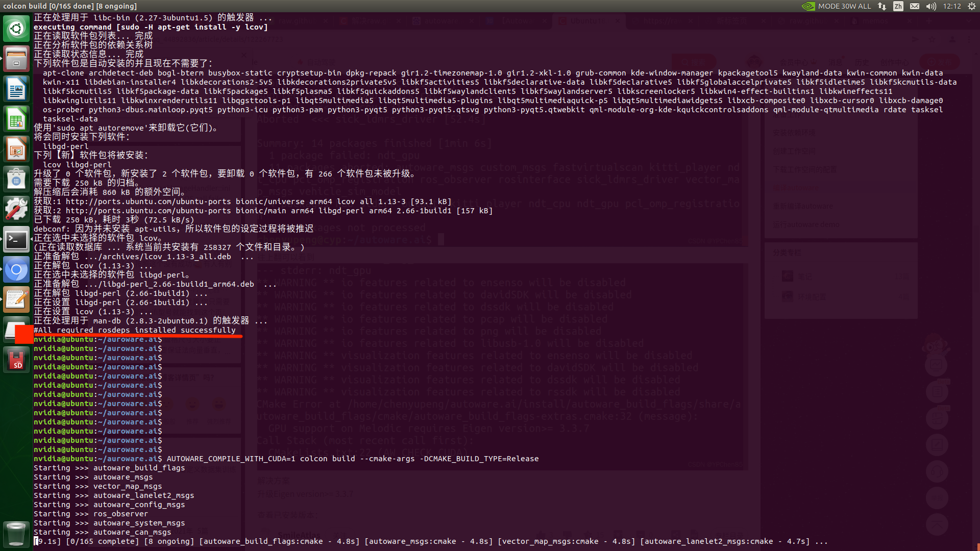Click the '[0/165 complete]' progress status text

[x=102, y=541]
